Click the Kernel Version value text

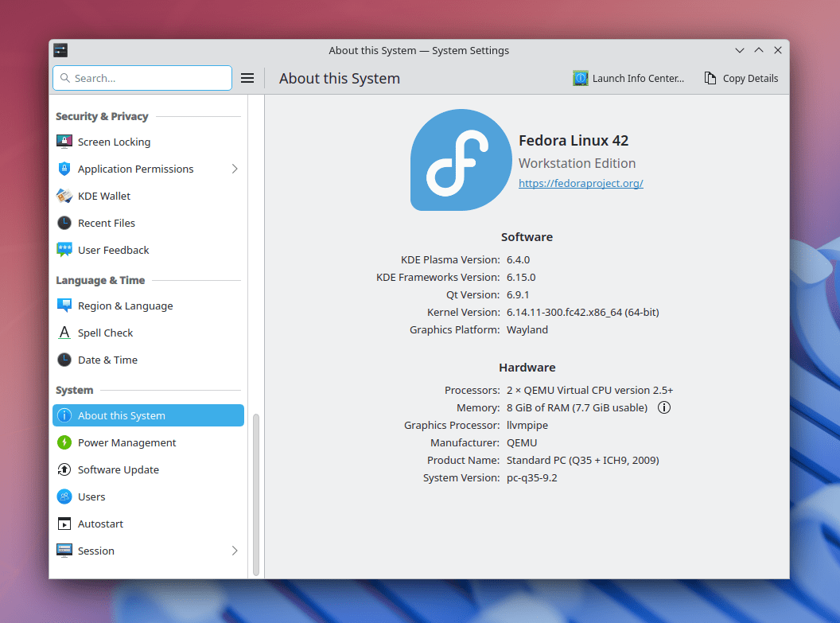(x=583, y=313)
